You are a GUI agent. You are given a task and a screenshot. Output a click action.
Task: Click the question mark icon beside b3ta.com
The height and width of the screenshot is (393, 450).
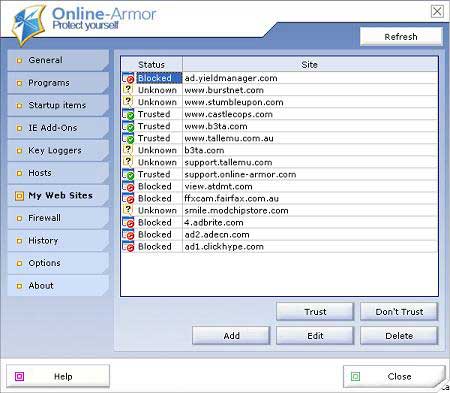(128, 150)
